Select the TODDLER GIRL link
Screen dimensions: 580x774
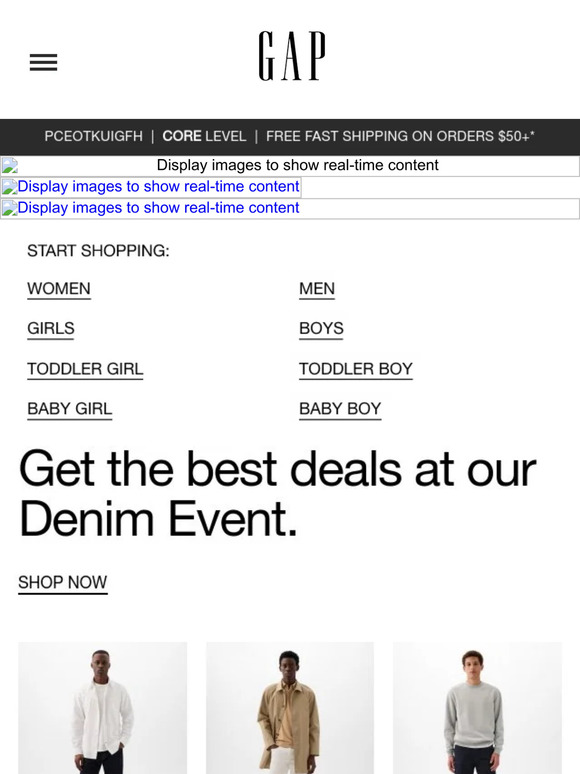85,369
